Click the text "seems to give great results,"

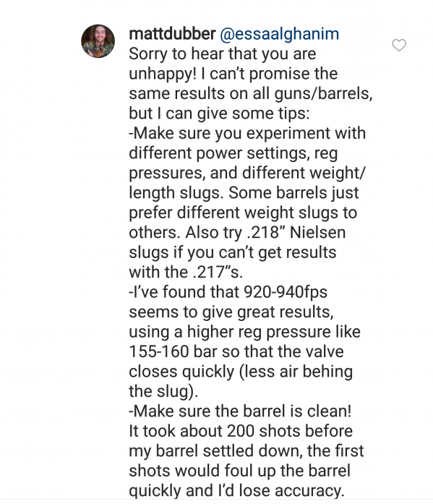coord(231,312)
